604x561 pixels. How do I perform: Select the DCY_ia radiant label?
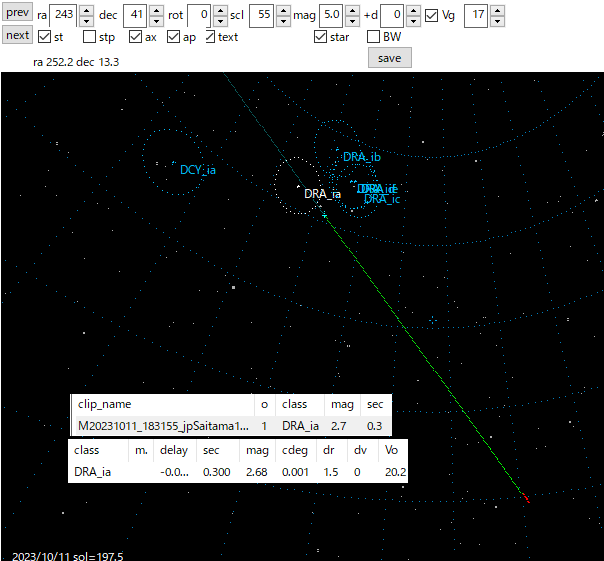[198, 170]
